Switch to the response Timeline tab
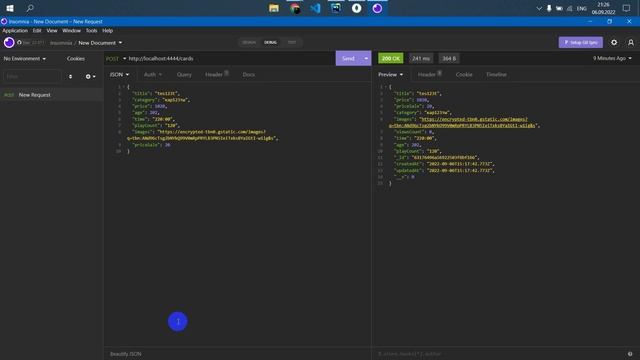Image resolution: width=640 pixels, height=360 pixels. click(496, 75)
